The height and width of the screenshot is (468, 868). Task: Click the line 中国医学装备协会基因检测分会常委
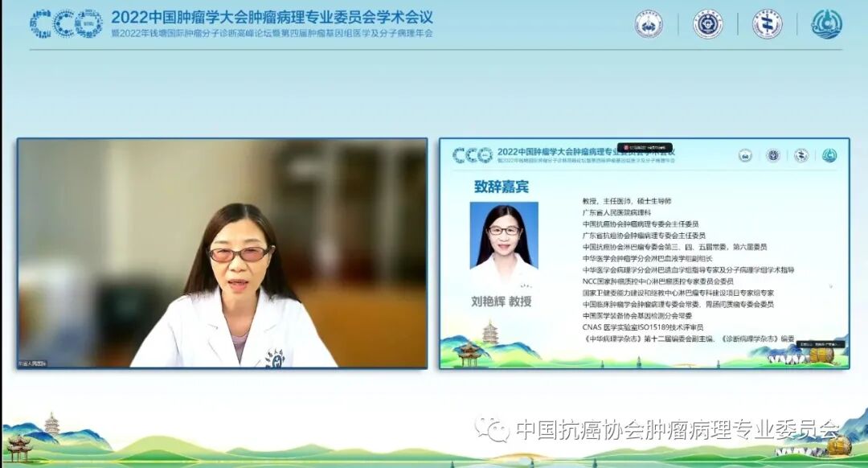pyautogui.click(x=637, y=316)
